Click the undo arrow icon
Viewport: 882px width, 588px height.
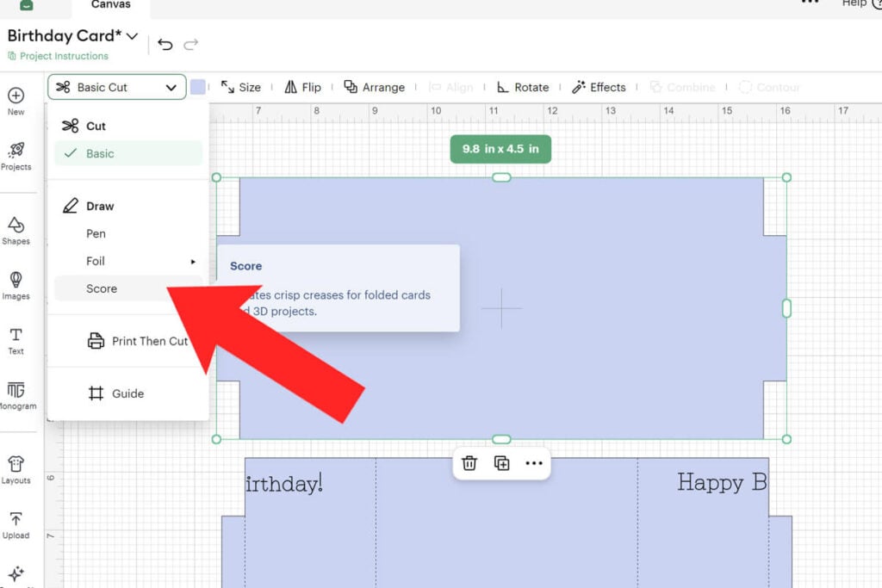coord(165,45)
